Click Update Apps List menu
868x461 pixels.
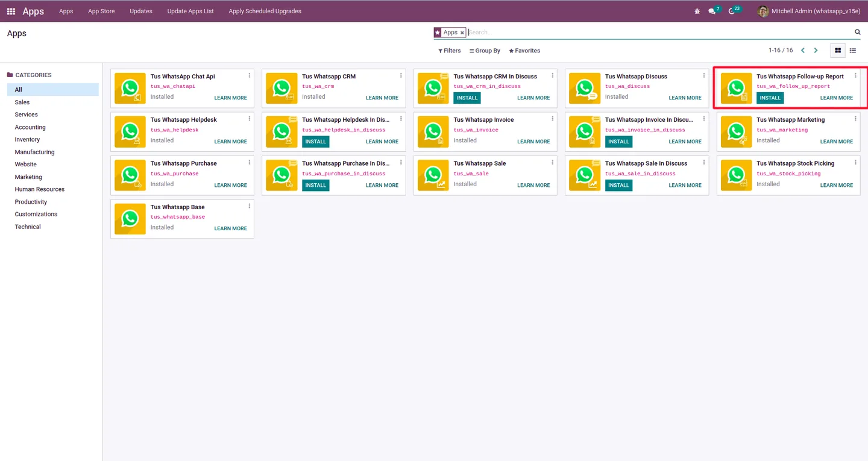(x=190, y=11)
